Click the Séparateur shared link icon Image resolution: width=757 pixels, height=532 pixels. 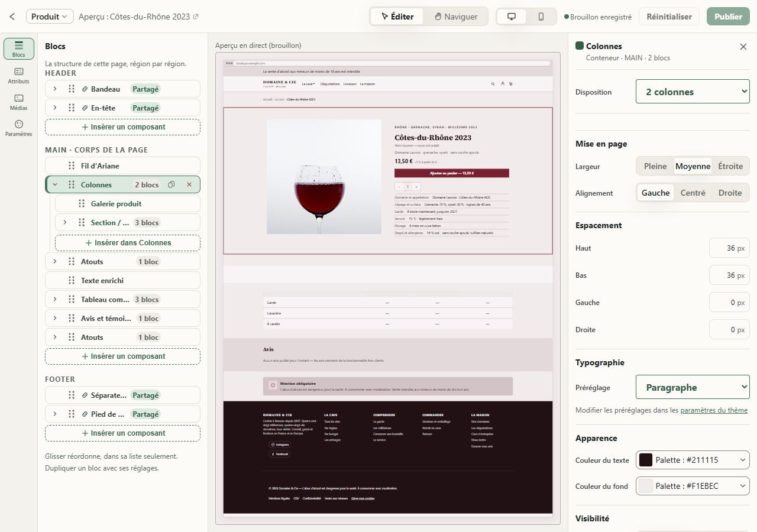coord(85,395)
